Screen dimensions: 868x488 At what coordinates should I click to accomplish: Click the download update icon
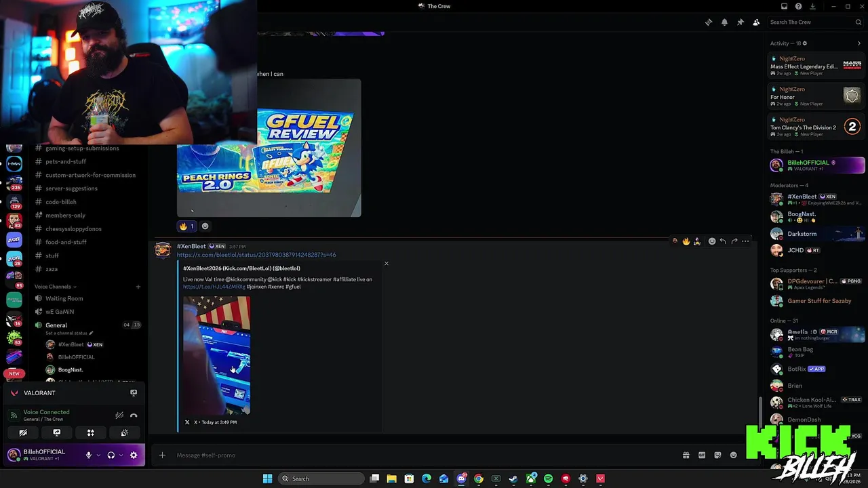point(812,6)
